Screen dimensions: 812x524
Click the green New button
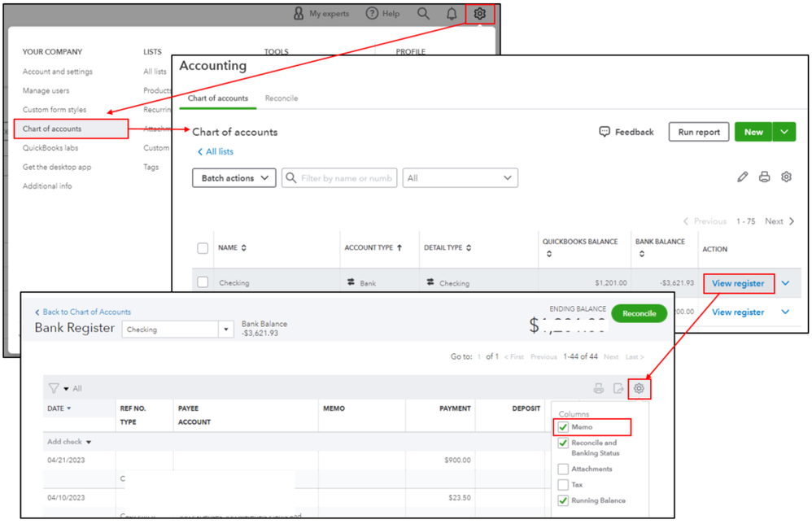click(x=753, y=132)
